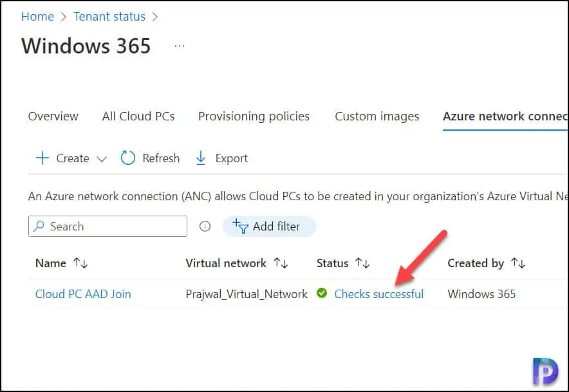Click the Add filter button

coord(269,226)
